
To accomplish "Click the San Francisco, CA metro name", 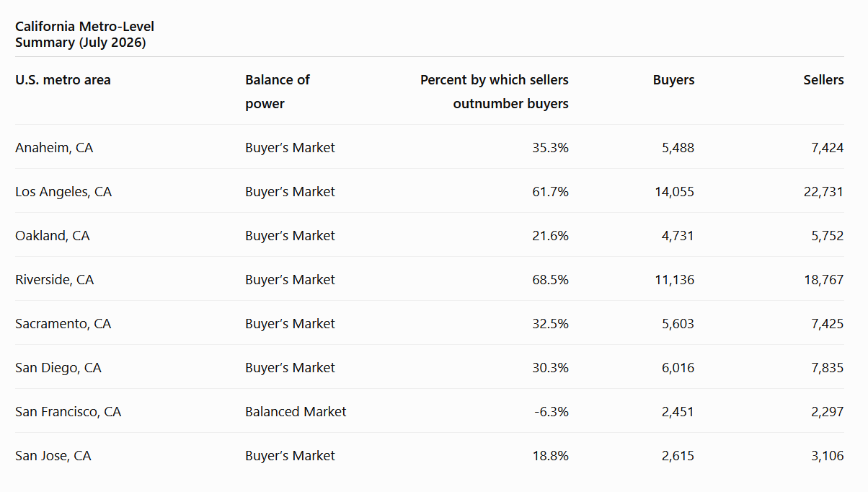I will [x=68, y=412].
